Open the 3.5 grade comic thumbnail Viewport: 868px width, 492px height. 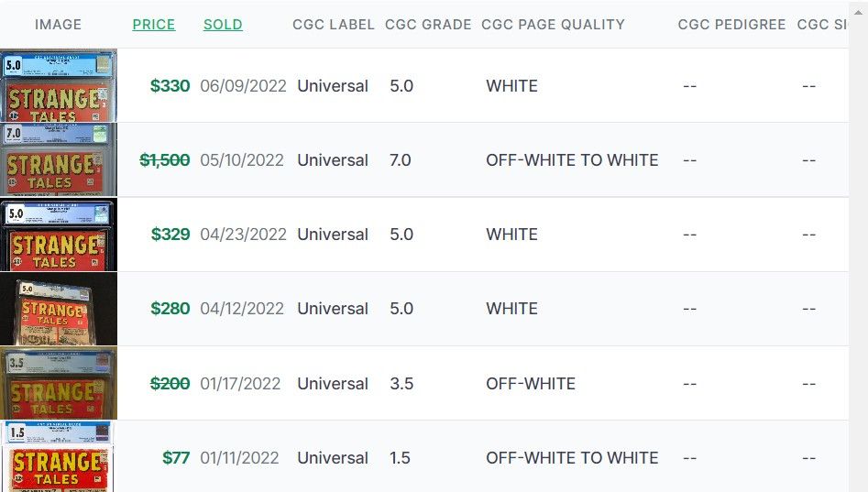point(59,383)
